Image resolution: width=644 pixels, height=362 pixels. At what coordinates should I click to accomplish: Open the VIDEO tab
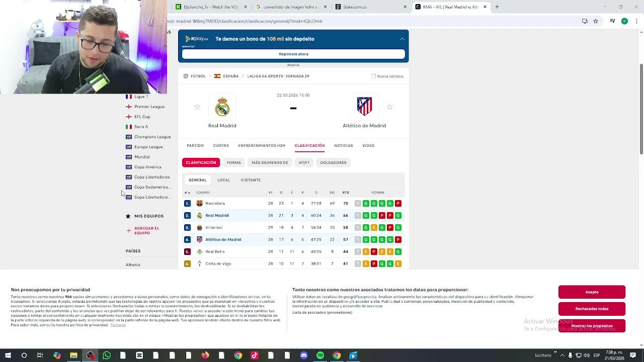click(368, 145)
